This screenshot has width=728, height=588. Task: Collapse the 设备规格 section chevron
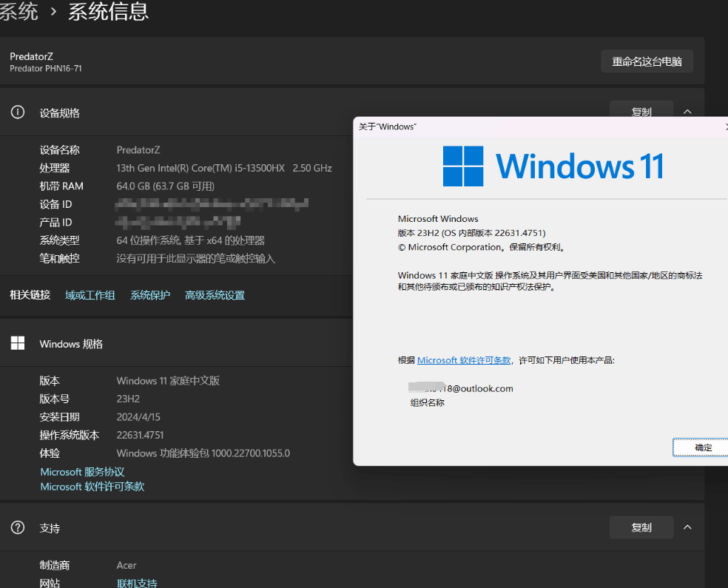click(687, 112)
